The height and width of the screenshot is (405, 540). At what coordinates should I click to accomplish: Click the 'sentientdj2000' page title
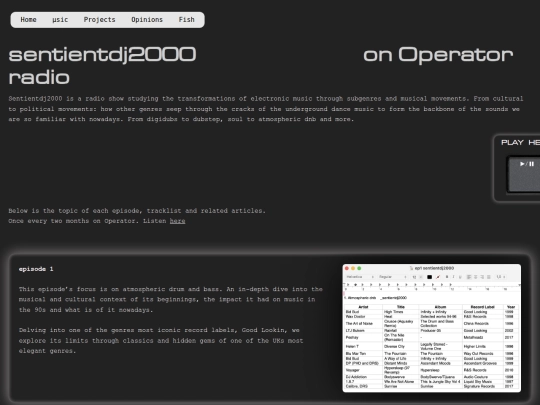coord(102,55)
